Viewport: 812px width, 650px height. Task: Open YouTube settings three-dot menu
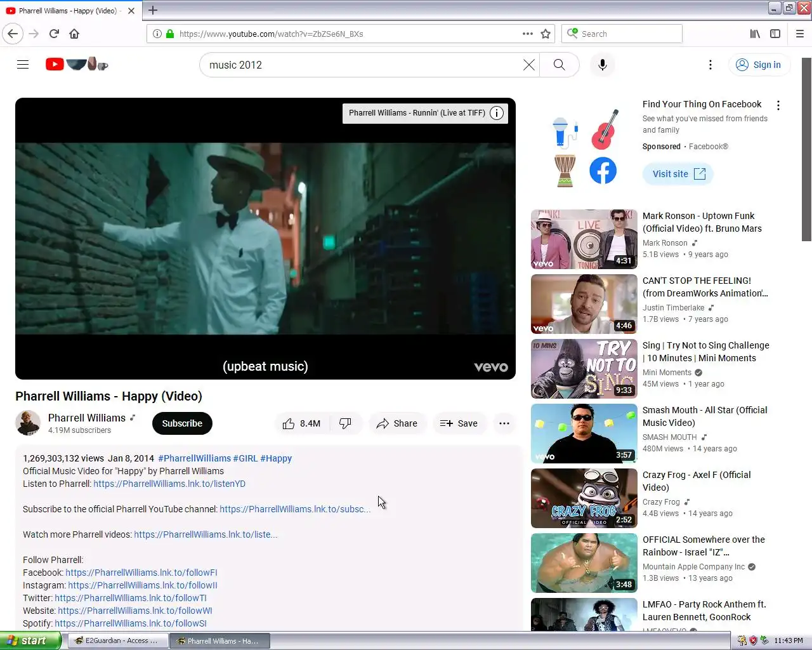tap(710, 65)
